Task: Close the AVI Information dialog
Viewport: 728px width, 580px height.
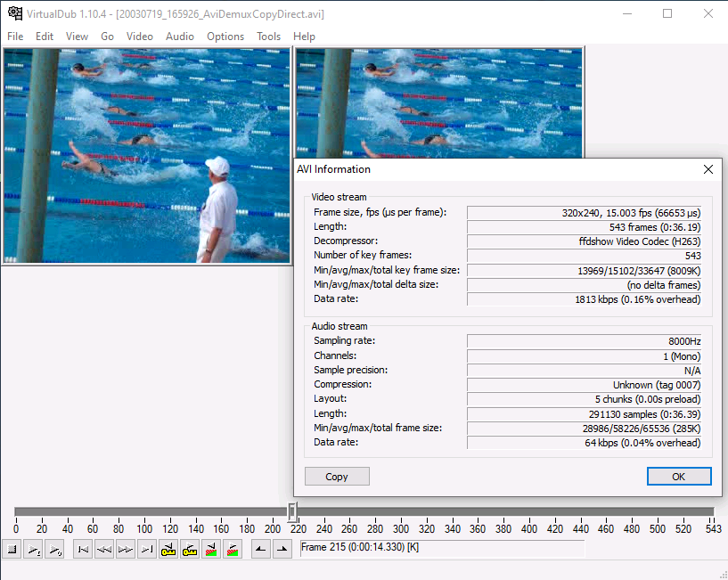Action: (708, 169)
